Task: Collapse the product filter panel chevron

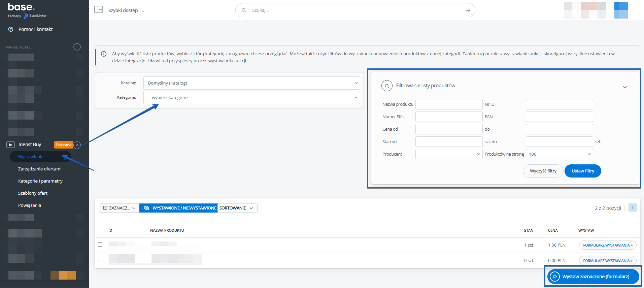Action: [625, 87]
